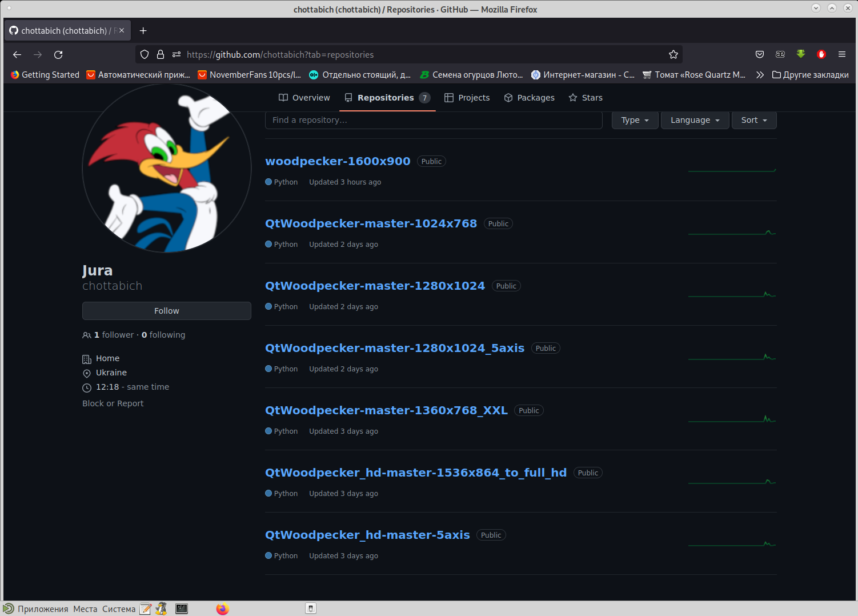Focus the Find a repository field
The width and height of the screenshot is (858, 616).
point(434,120)
